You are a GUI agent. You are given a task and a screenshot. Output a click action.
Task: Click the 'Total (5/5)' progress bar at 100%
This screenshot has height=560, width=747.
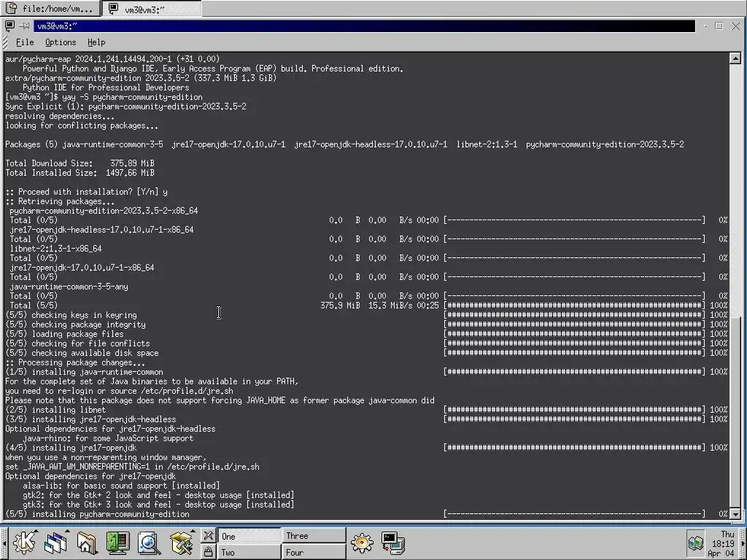coord(574,306)
